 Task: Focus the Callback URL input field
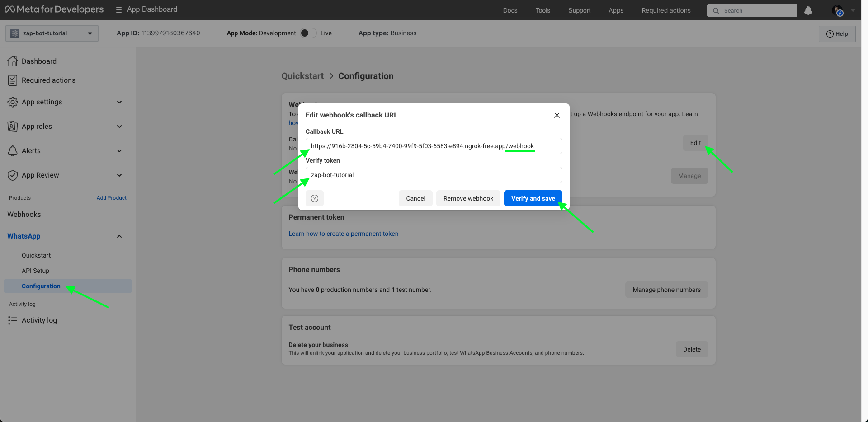[434, 146]
